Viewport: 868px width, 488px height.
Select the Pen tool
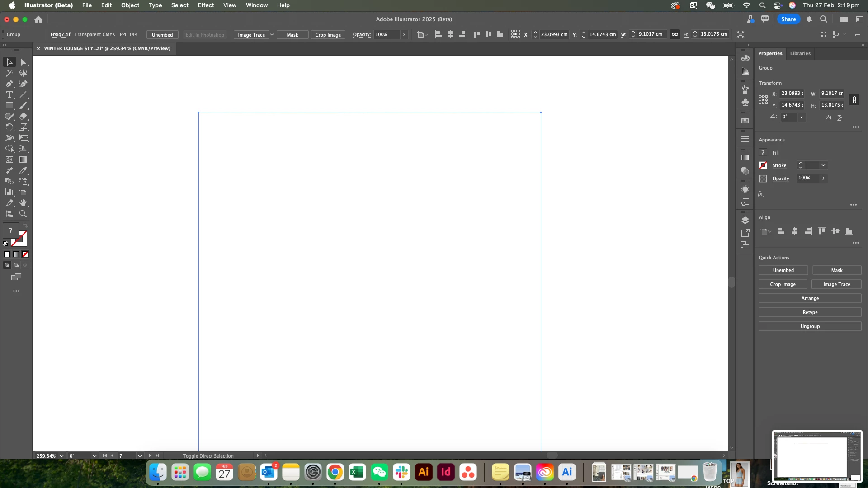(9, 84)
